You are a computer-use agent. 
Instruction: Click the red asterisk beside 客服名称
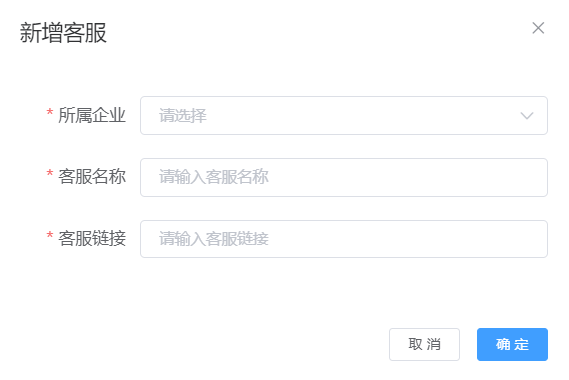[x=50, y=173]
